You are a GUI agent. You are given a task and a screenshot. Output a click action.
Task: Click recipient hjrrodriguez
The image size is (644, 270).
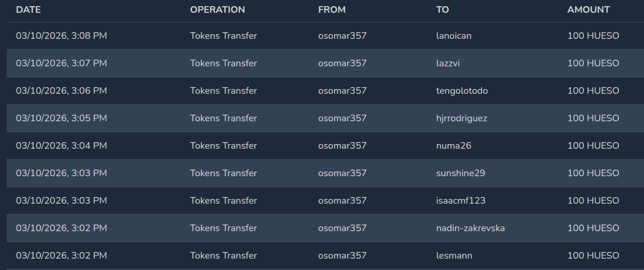(462, 118)
